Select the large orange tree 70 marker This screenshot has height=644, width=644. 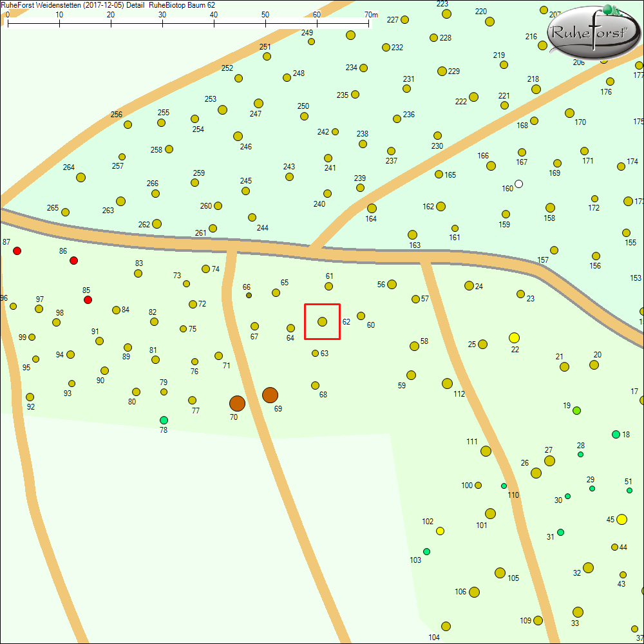237,403
